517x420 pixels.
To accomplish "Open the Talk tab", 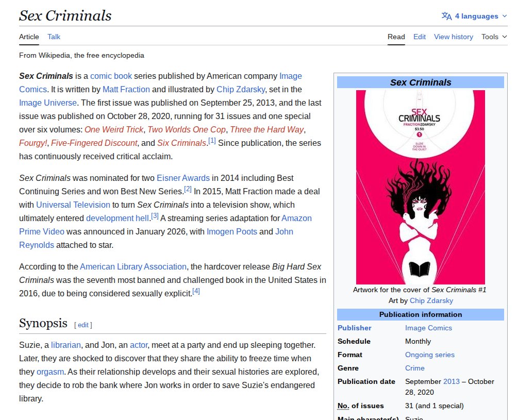I will 54,37.
